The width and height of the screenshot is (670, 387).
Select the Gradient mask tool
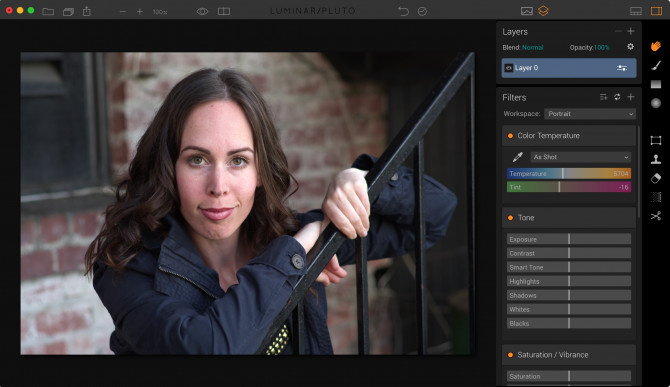(656, 84)
